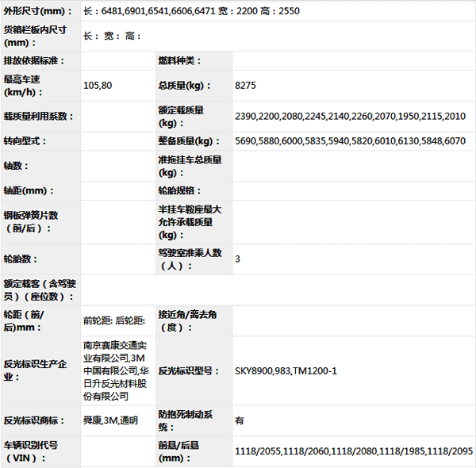Click the 燃料种类 label
The height and width of the screenshot is (468, 476).
[182, 61]
